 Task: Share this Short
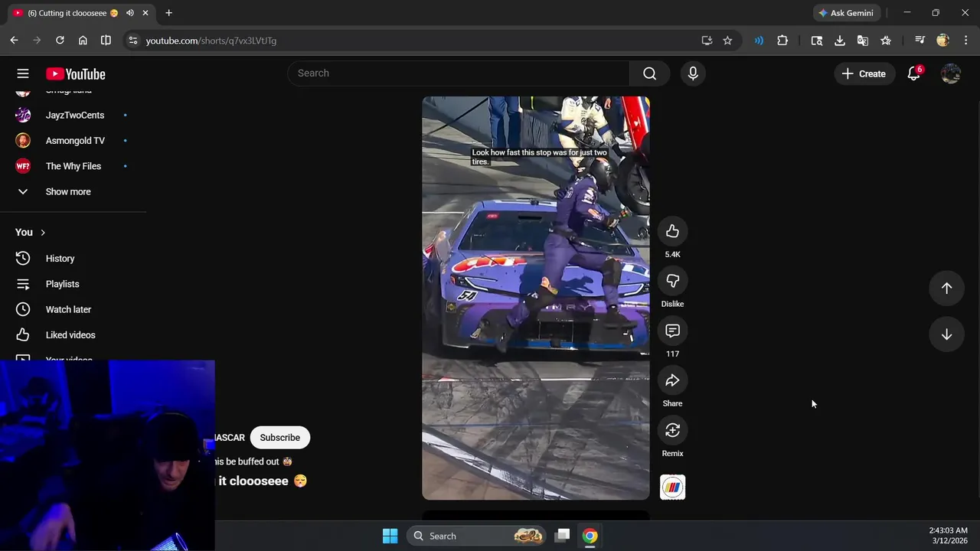coord(672,380)
